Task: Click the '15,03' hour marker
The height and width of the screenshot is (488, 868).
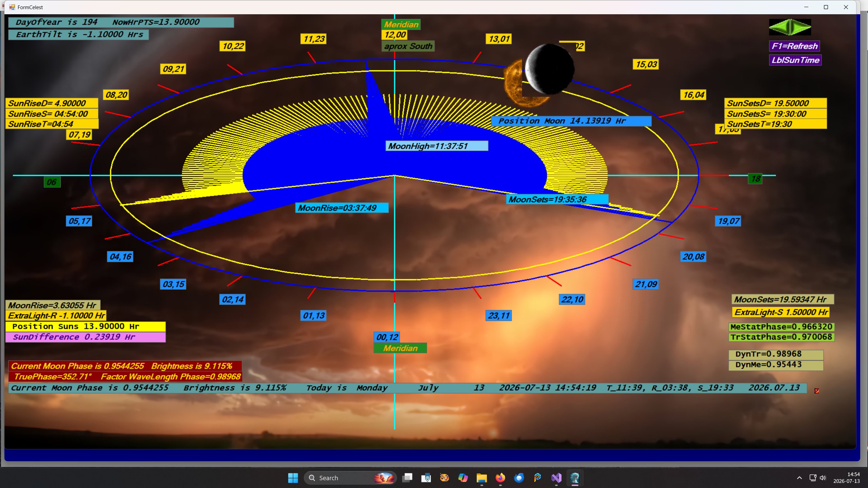Action: click(646, 64)
